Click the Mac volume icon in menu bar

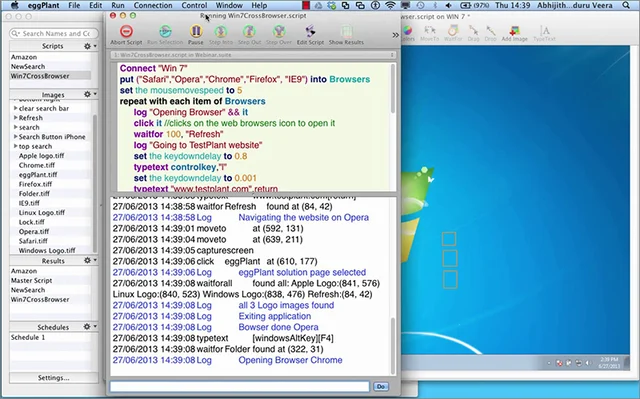449,5
